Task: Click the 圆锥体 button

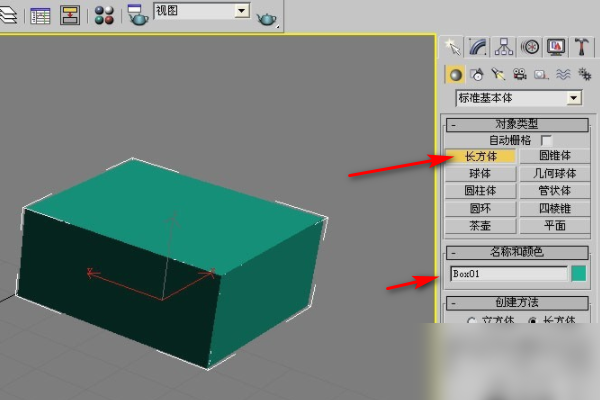Action: coord(555,155)
